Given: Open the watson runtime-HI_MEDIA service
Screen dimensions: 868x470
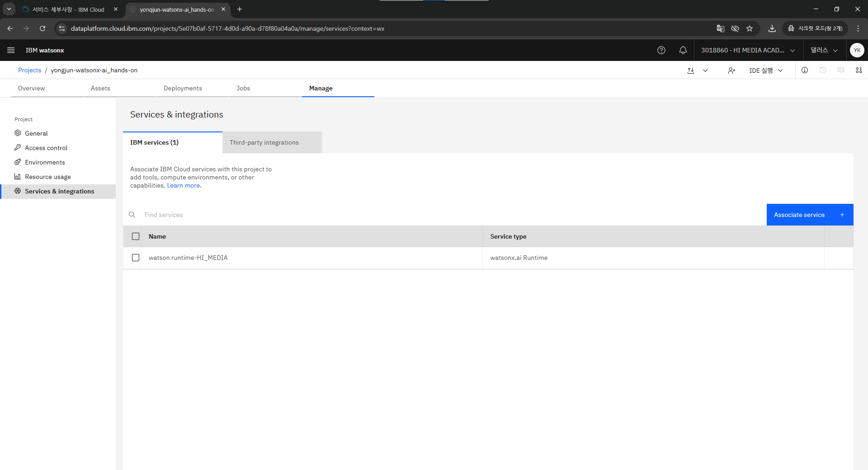Looking at the screenshot, I should (188, 258).
